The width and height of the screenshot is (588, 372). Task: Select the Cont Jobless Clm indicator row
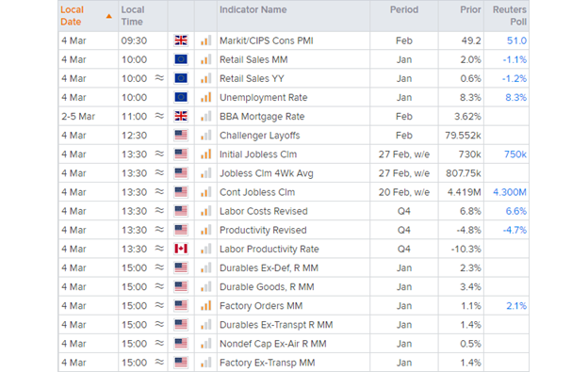pyautogui.click(x=294, y=192)
